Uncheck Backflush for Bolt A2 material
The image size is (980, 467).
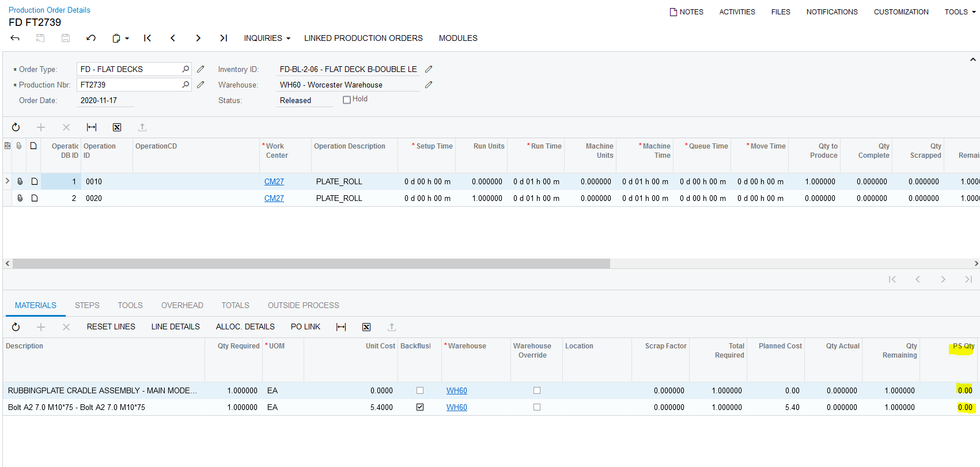420,407
